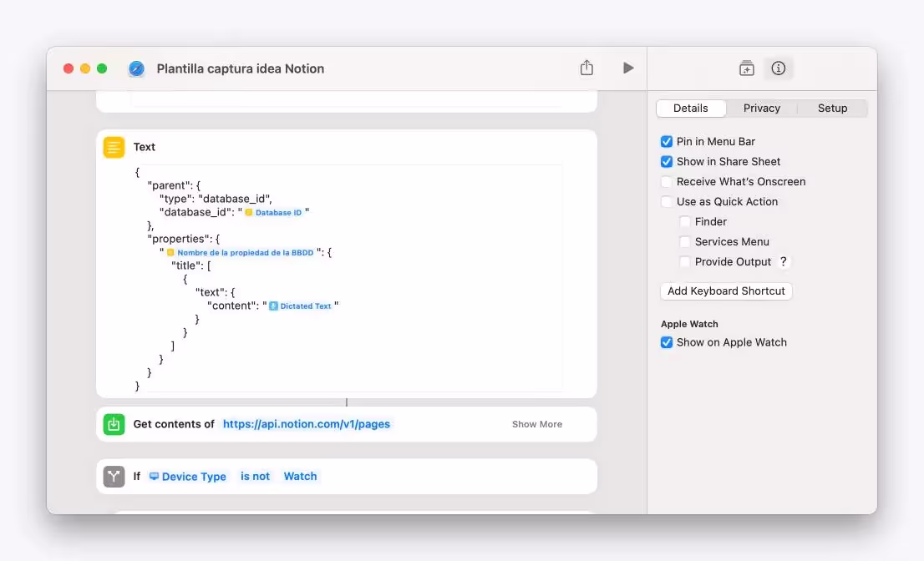
Task: Enable Receive What's Onscreen checkbox
Action: [667, 181]
